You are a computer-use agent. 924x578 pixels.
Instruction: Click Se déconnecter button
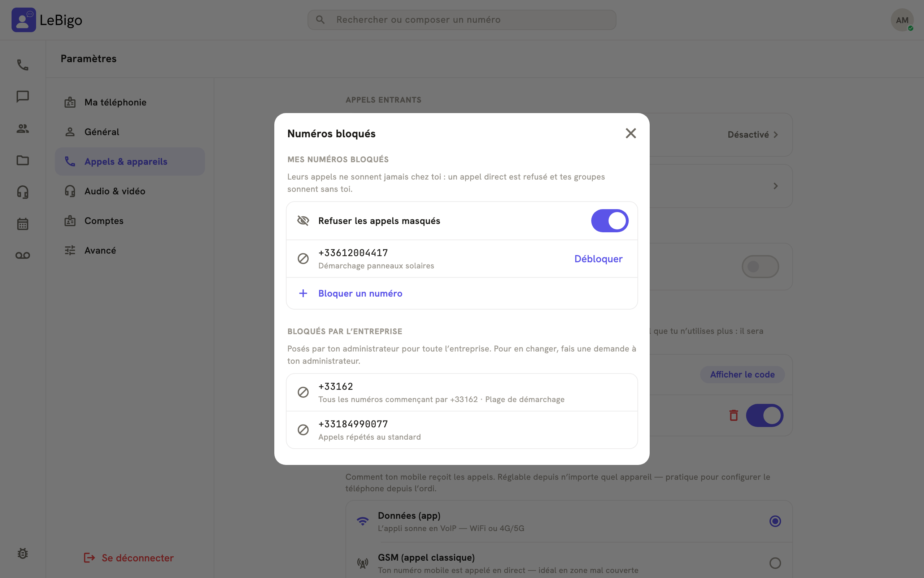click(x=128, y=558)
